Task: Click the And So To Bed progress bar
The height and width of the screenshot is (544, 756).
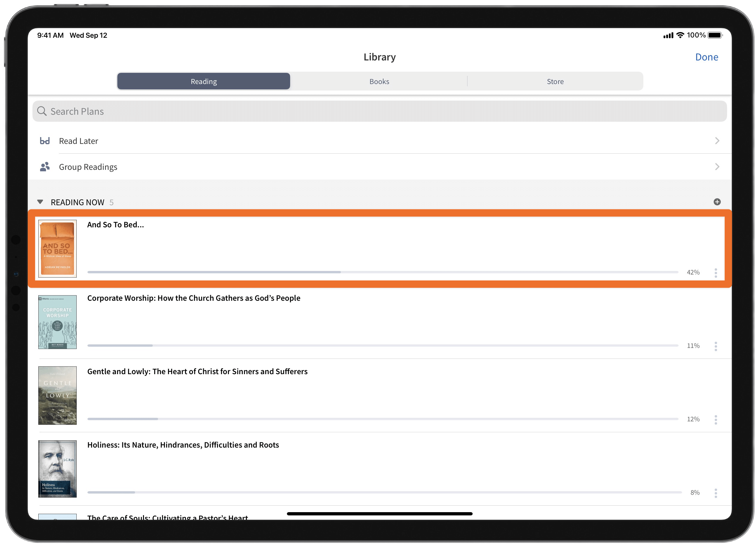Action: (383, 272)
